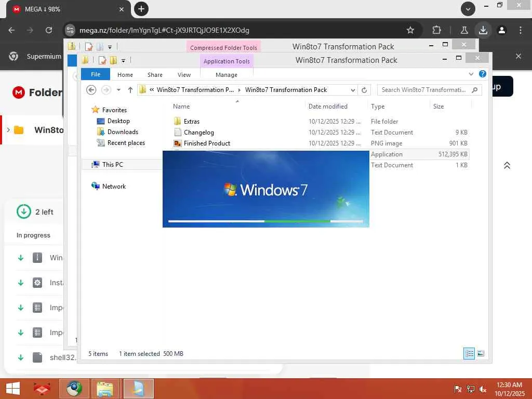Screen dimensions: 532x399
Task: Select the Application Tools contextual tab
Action: coord(227,61)
